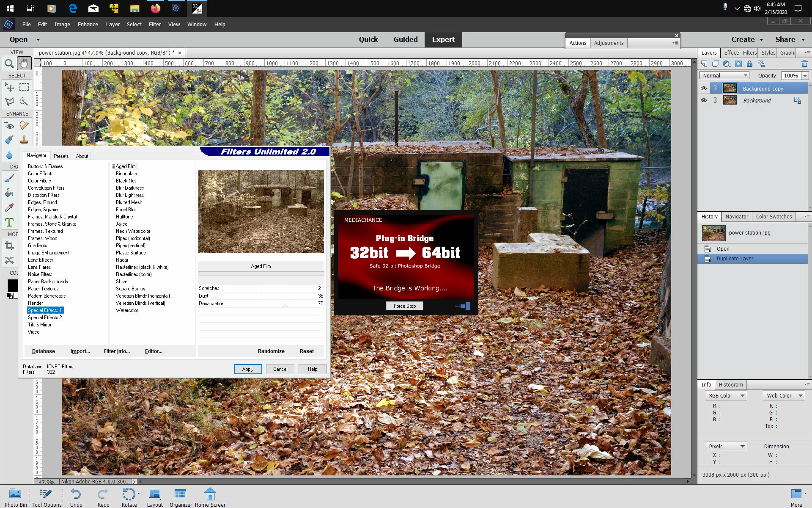Viewport: 812px width, 508px height.
Task: Expand the Opacity dropdown arrow
Action: [x=805, y=75]
